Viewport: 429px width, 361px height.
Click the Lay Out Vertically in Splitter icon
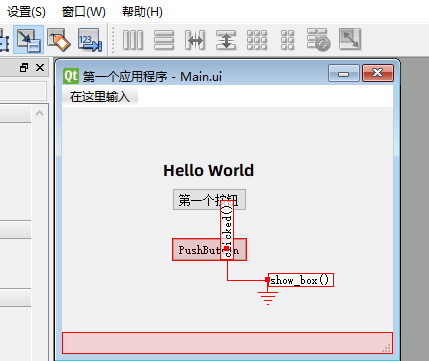tap(226, 40)
